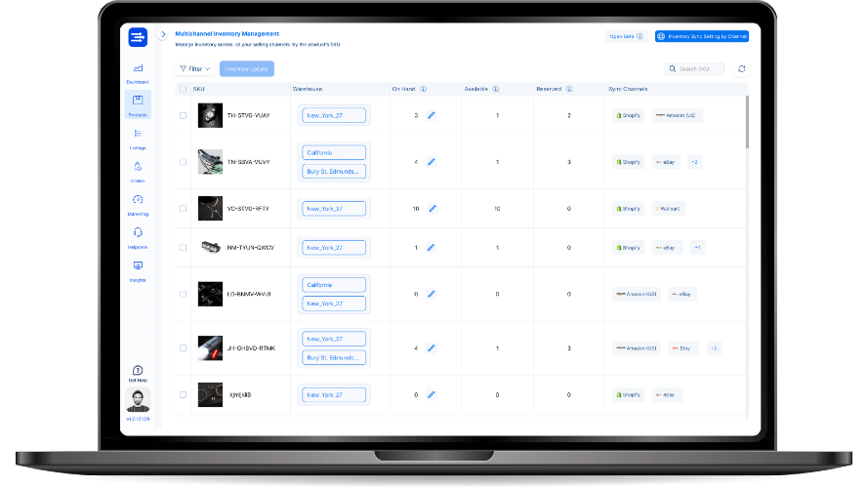Viewport: 868px width, 488px height.
Task: Select New_York_27 warehouse tag for TH-STVG-VUAY
Action: point(334,115)
